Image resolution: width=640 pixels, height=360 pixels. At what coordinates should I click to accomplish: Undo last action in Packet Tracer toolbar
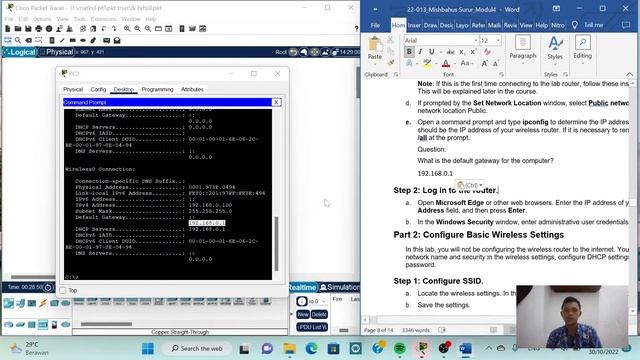104,29
